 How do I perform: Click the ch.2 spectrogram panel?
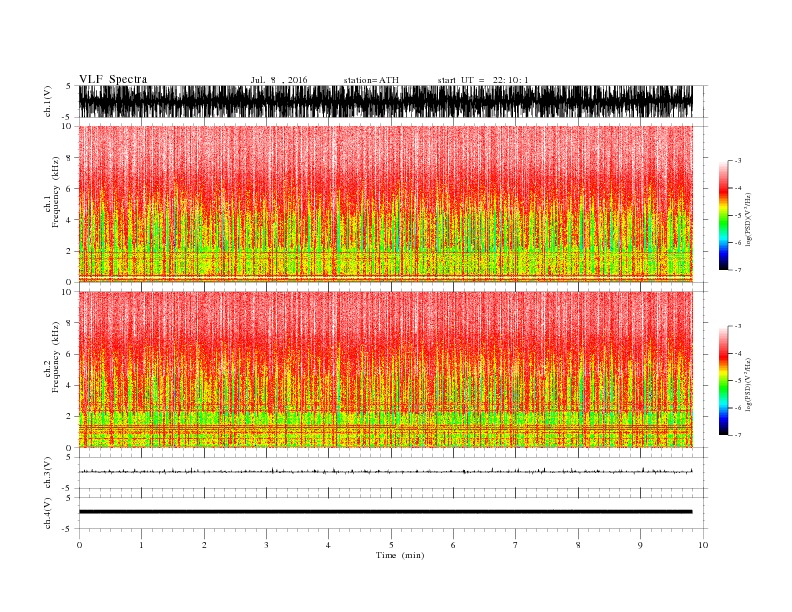385,370
